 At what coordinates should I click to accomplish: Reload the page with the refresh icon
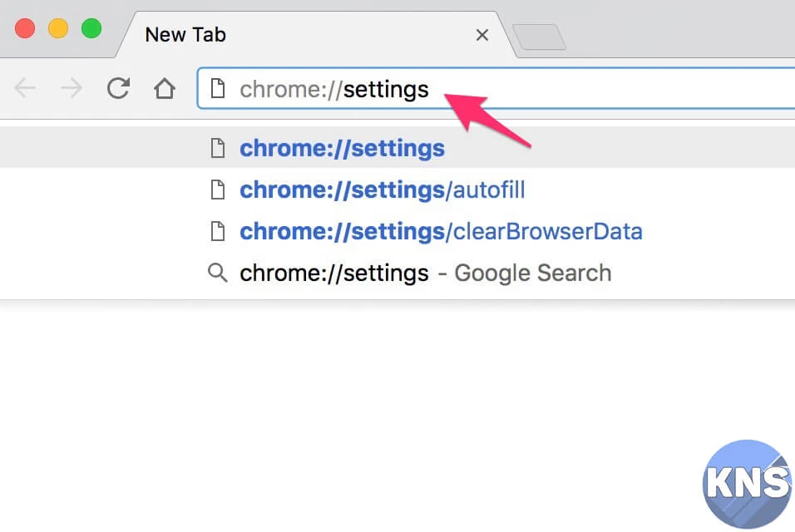click(118, 88)
